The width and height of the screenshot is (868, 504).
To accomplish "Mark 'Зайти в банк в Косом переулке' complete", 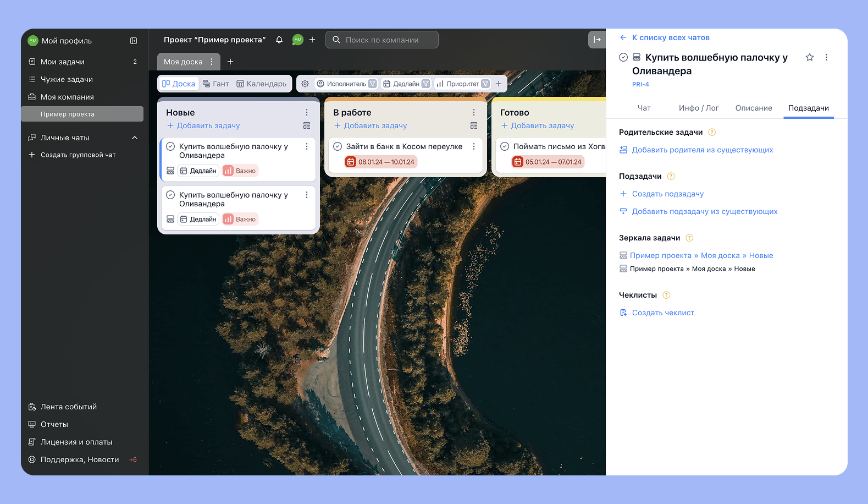I will pos(338,146).
